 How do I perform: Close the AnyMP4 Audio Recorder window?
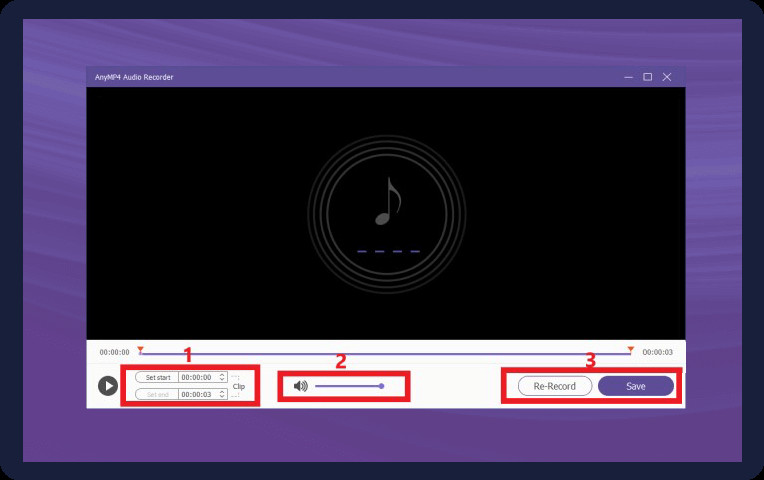(667, 77)
